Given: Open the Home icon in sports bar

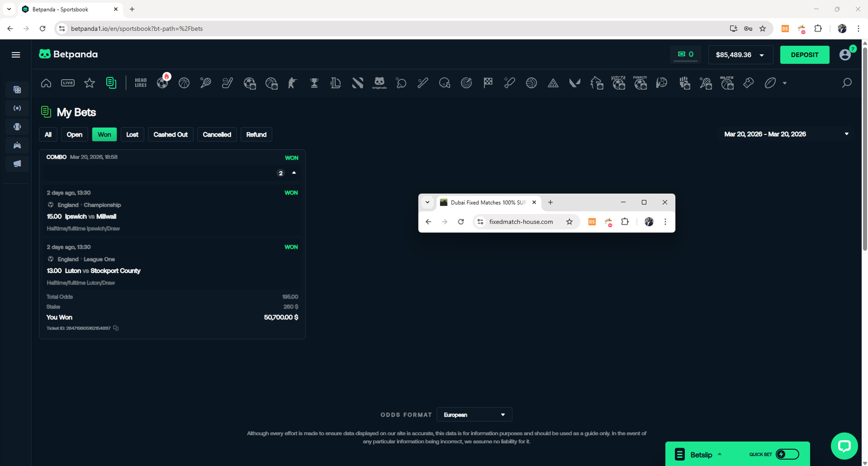Looking at the screenshot, I should 46,83.
